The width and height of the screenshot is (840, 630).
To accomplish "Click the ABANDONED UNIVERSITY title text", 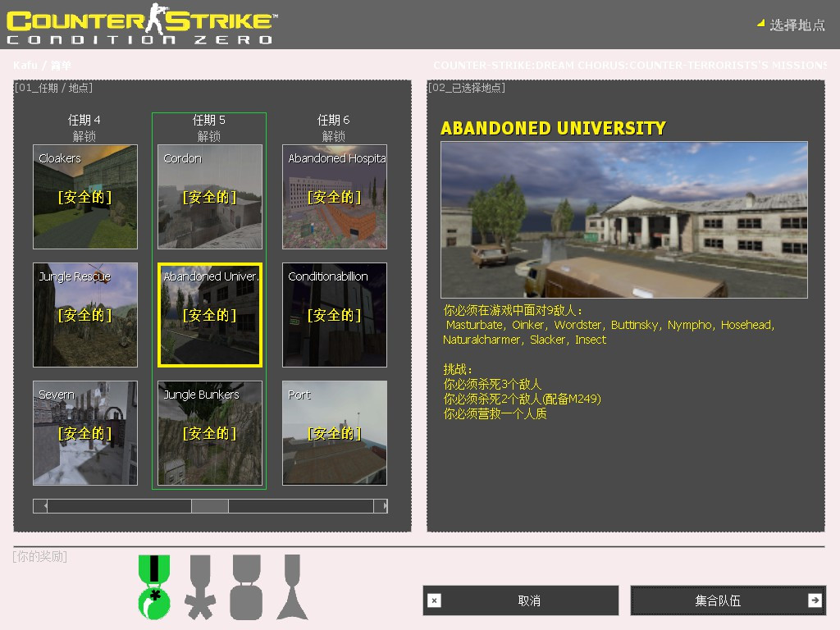I will tap(553, 129).
